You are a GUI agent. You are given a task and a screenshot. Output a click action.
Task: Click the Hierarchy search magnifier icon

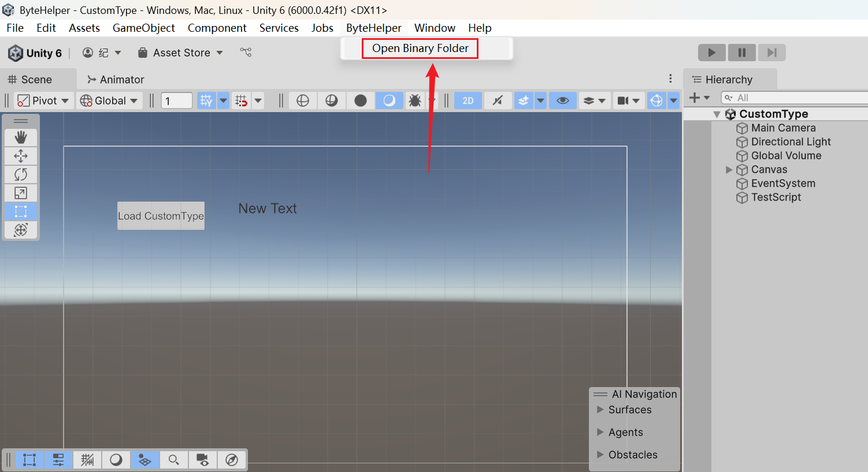[x=729, y=98]
